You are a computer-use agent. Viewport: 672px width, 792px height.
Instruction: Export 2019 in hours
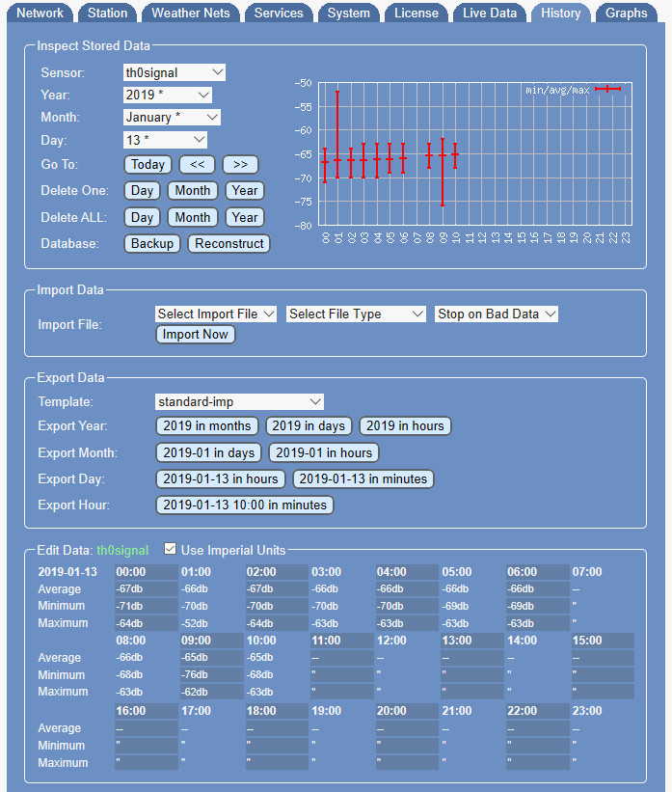coord(405,425)
